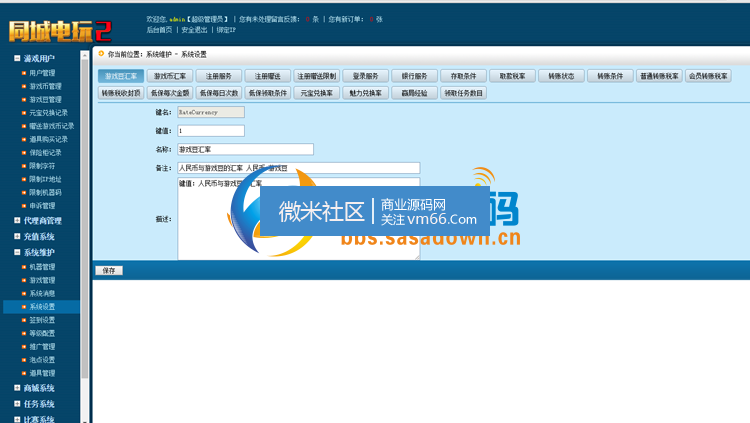Open 道具管理 under 系统维护
This screenshot has width=750, height=423.
click(x=42, y=373)
